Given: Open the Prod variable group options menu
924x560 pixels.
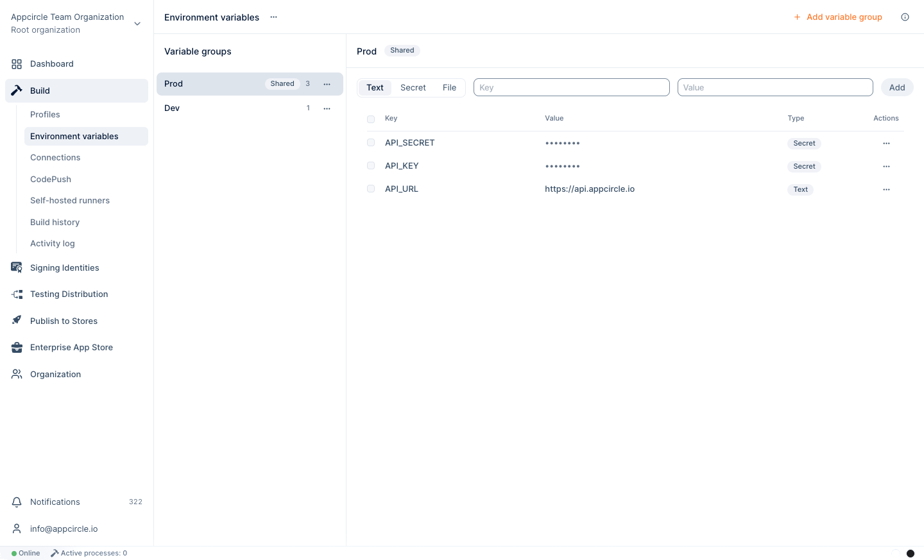Looking at the screenshot, I should 327,84.
